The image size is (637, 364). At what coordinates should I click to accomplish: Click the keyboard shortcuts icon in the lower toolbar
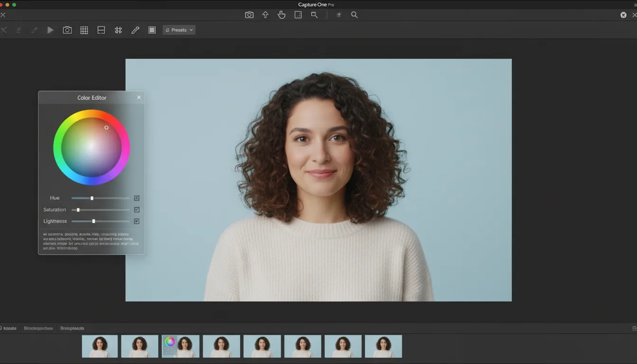(118, 30)
